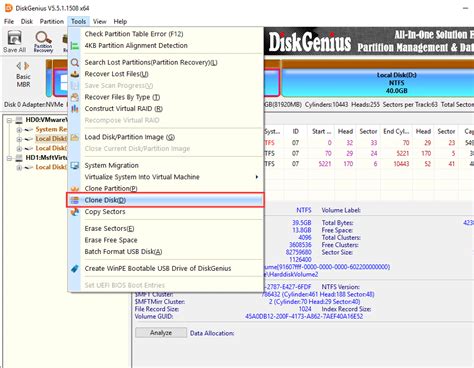Click the Analyze button
This screenshot has height=368, width=474.
pyautogui.click(x=161, y=333)
